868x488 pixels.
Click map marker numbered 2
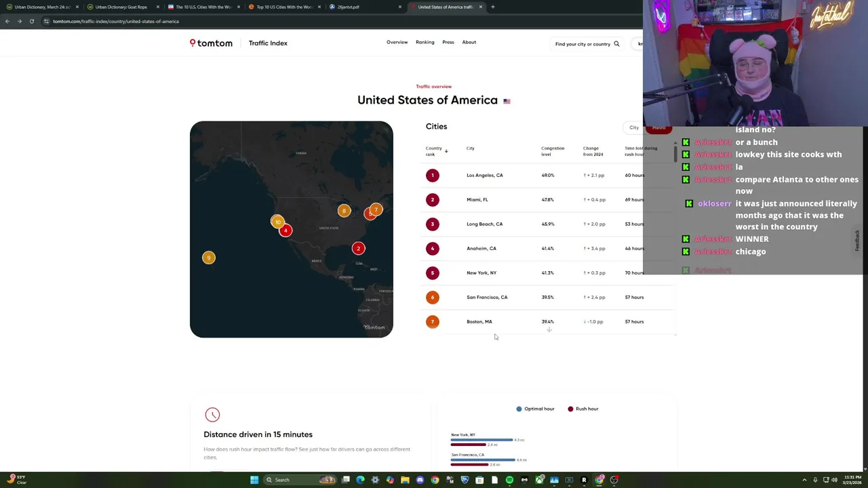point(359,249)
